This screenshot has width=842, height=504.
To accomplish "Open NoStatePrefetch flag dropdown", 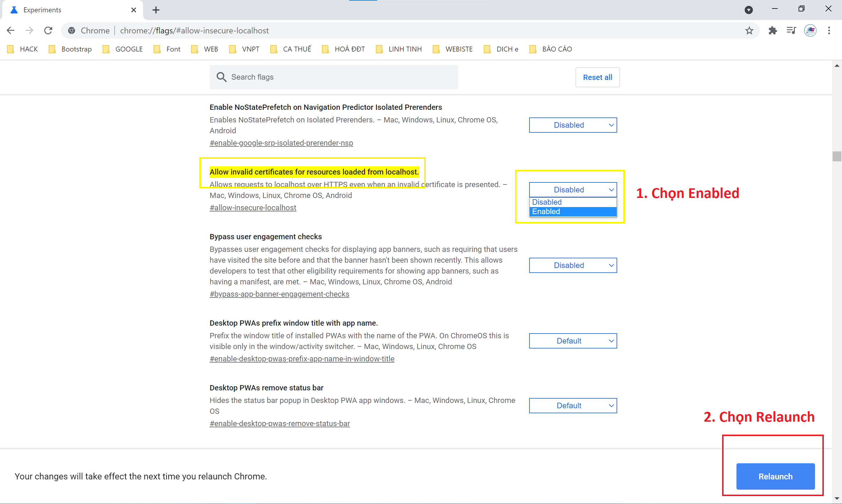I will point(573,125).
